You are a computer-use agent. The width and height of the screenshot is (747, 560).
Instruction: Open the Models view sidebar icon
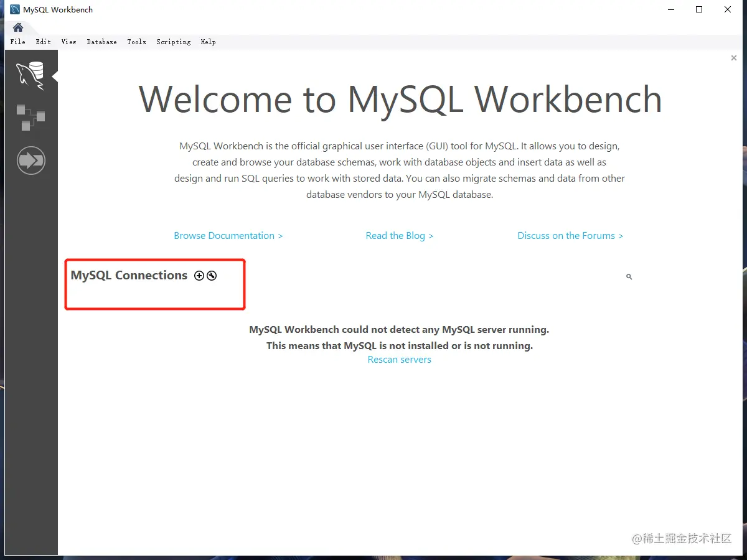[x=31, y=118]
